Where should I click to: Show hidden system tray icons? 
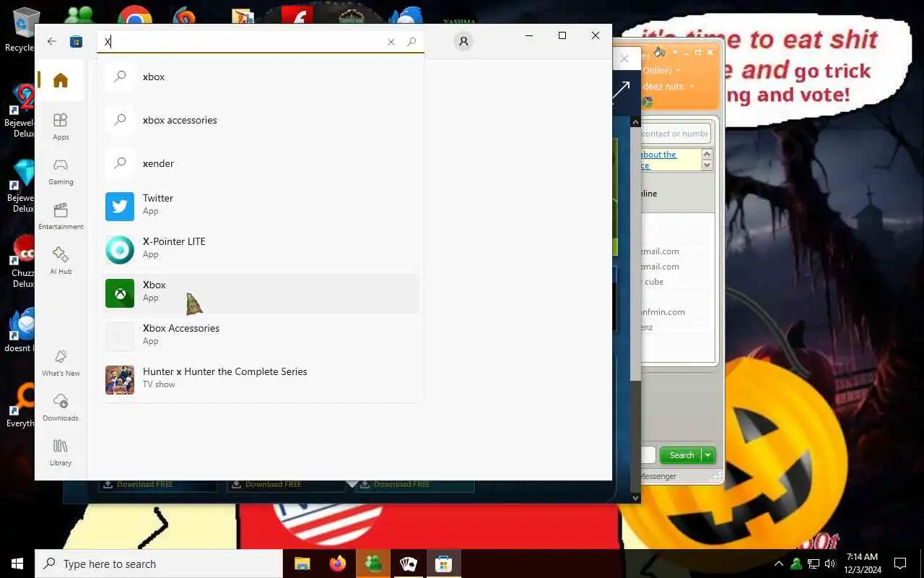coord(779,564)
